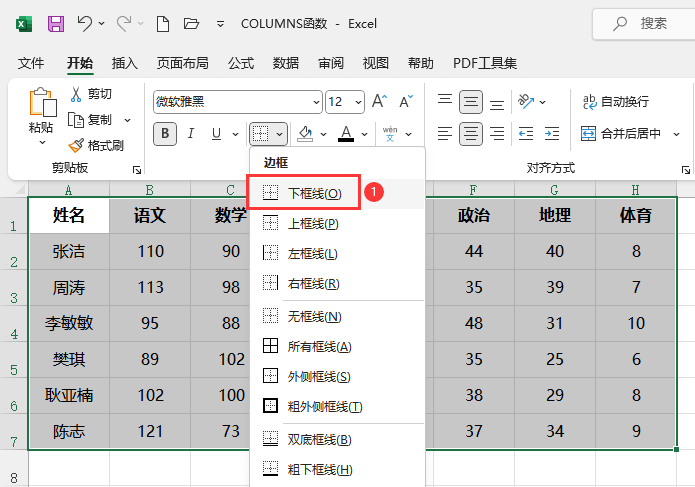Viewport: 695px width, 487px height.
Task: Undo the last action
Action: [x=84, y=23]
